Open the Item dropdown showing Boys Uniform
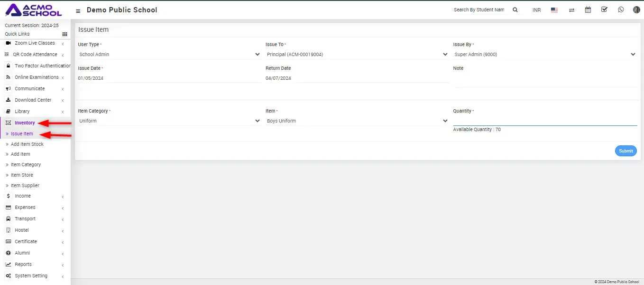 (x=357, y=121)
